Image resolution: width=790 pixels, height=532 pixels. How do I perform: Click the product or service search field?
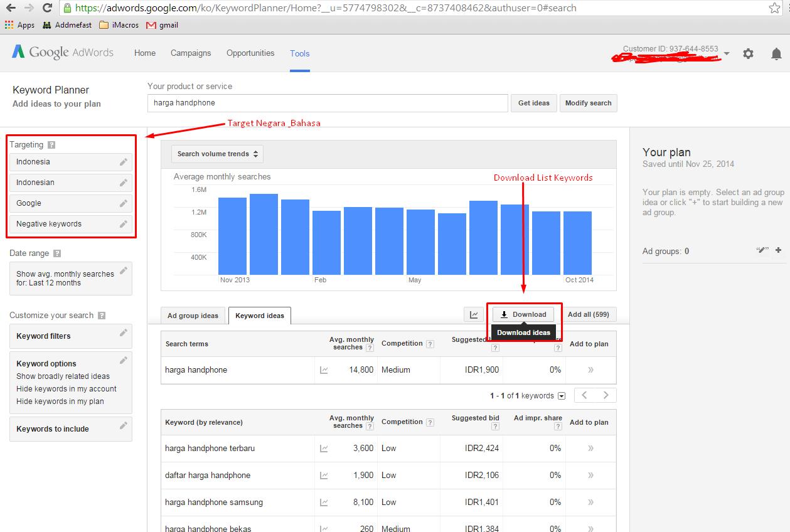tap(328, 103)
